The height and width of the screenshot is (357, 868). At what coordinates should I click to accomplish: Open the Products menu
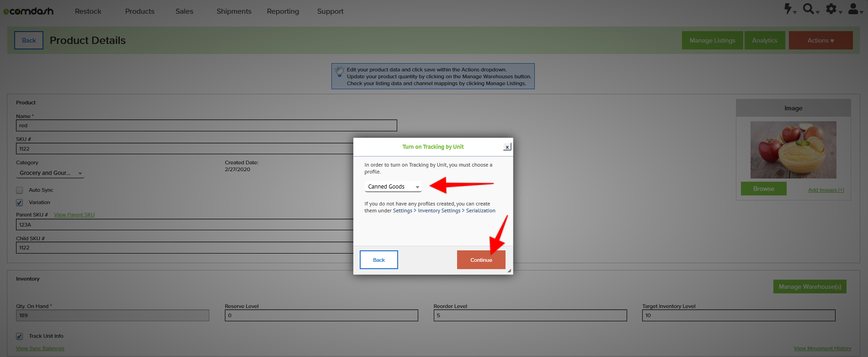[140, 11]
